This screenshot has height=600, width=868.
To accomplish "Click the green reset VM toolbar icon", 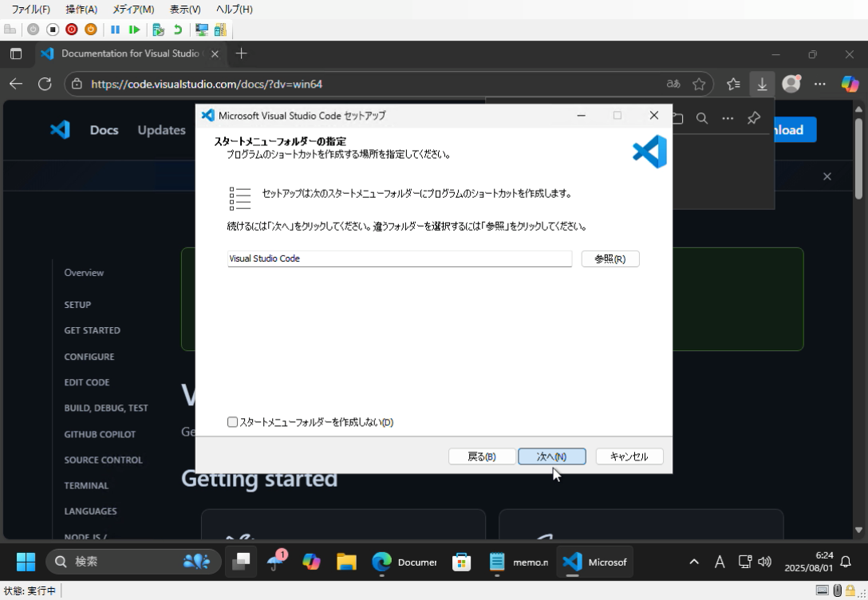I will [134, 30].
